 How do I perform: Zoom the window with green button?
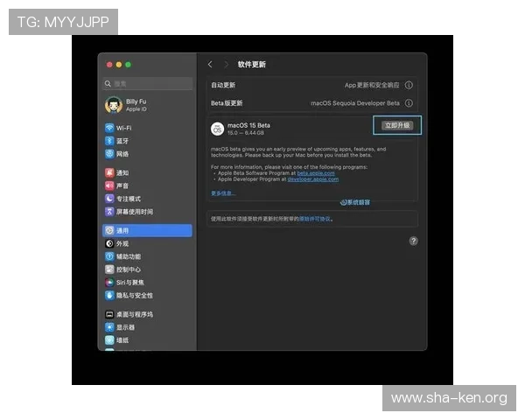129,65
